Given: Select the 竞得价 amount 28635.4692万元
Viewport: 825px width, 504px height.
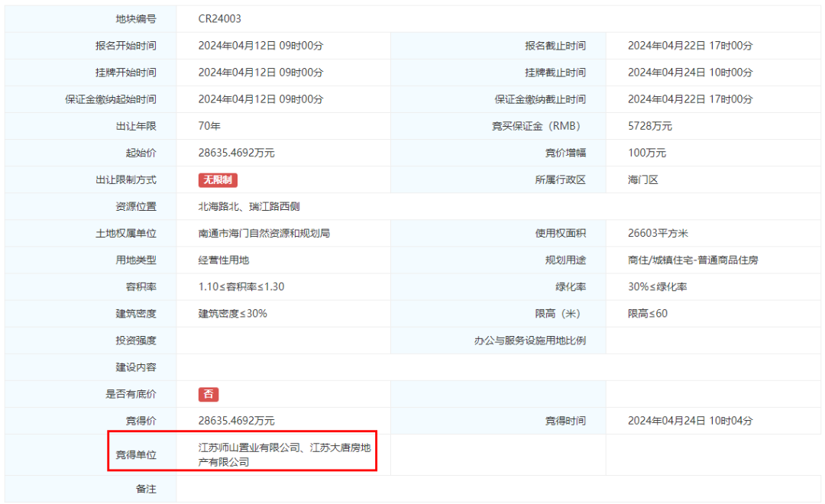Looking at the screenshot, I should tap(236, 422).
